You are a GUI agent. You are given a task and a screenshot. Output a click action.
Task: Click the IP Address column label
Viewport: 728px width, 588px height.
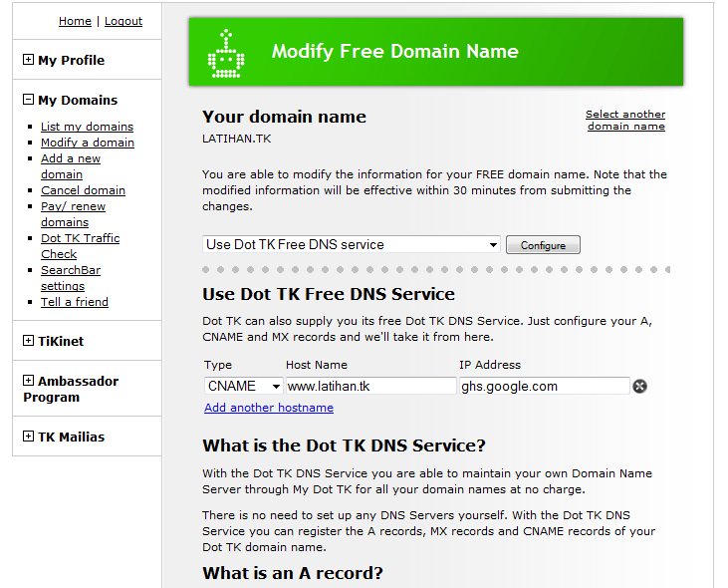point(490,365)
